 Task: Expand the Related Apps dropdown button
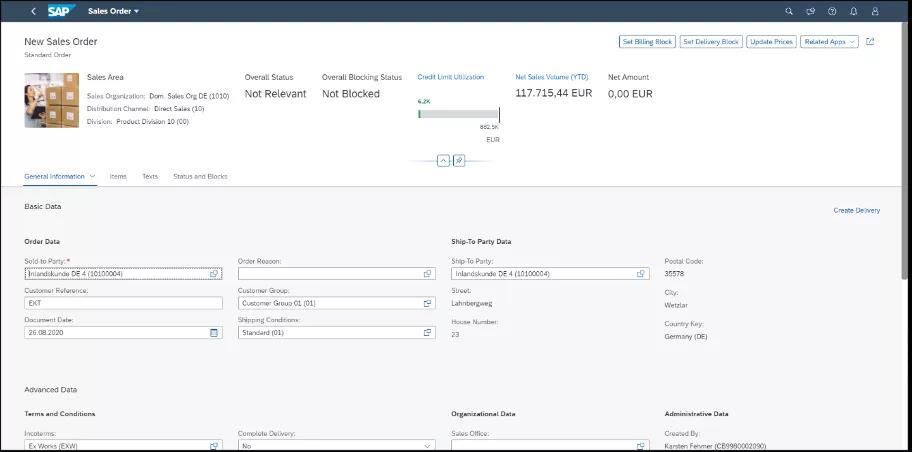829,42
